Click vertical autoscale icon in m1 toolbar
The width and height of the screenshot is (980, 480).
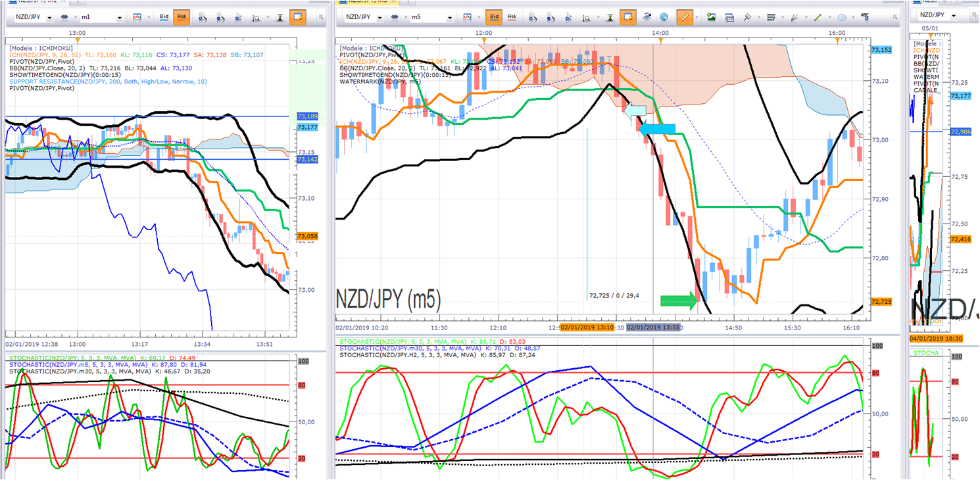280,17
